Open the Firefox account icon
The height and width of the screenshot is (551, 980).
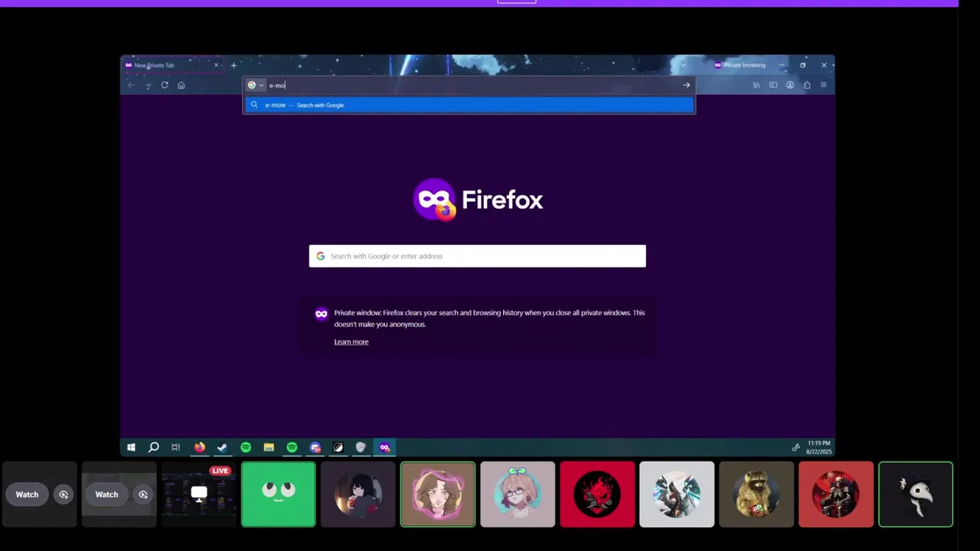click(790, 85)
